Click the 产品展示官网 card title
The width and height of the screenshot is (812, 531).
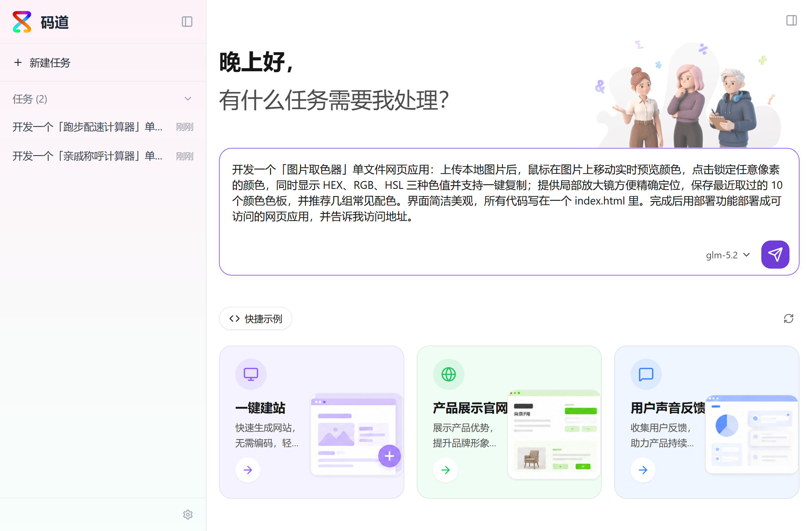coord(470,408)
